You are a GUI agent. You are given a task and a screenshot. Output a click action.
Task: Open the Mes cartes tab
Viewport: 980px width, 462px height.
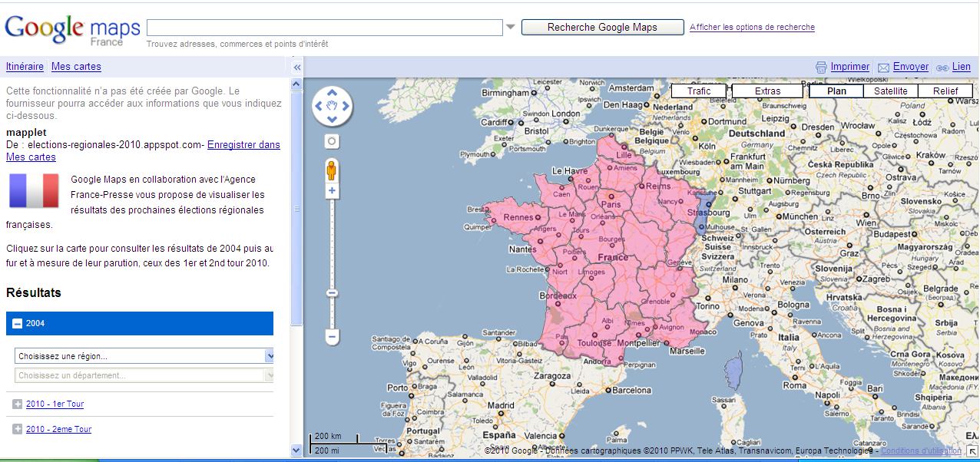coord(76,67)
